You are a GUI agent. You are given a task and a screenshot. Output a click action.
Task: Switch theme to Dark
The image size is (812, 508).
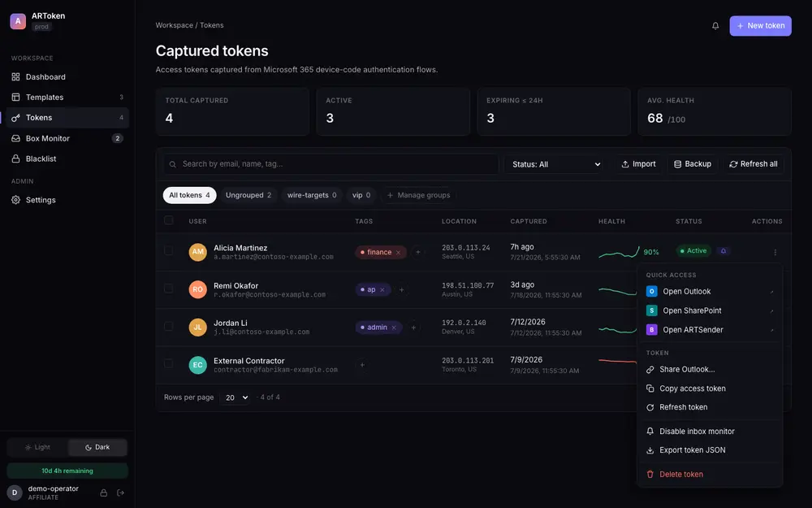click(97, 447)
